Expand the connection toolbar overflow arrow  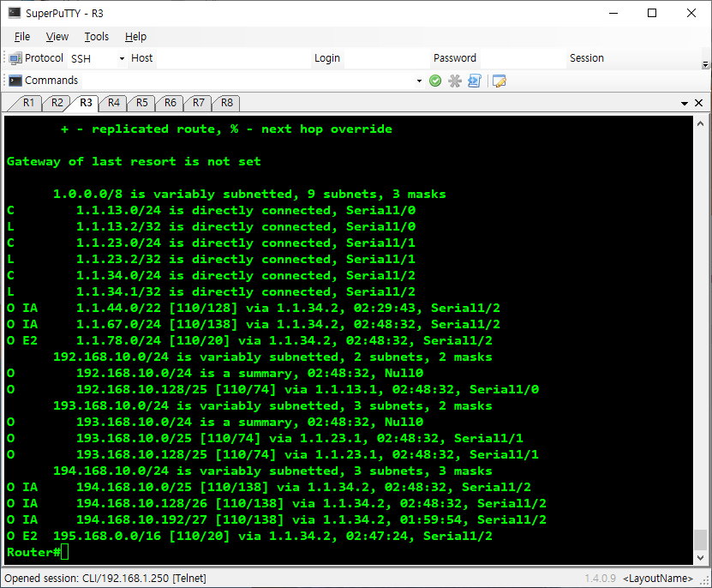click(x=705, y=64)
